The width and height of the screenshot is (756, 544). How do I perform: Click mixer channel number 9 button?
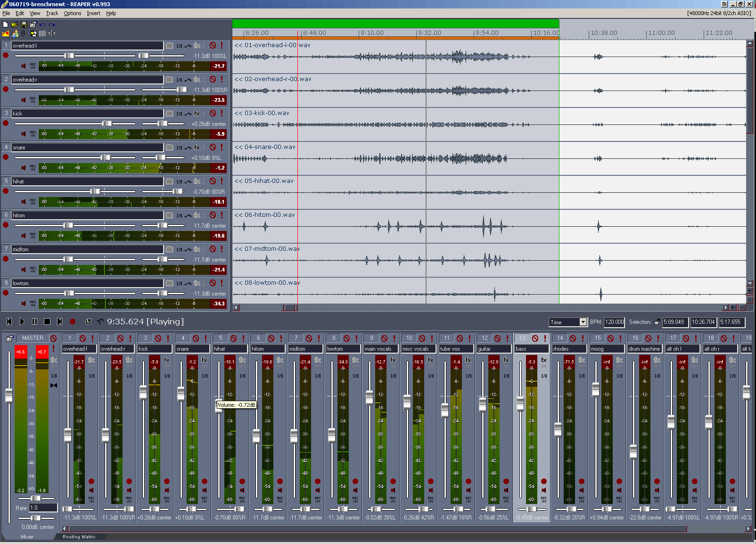[371, 338]
